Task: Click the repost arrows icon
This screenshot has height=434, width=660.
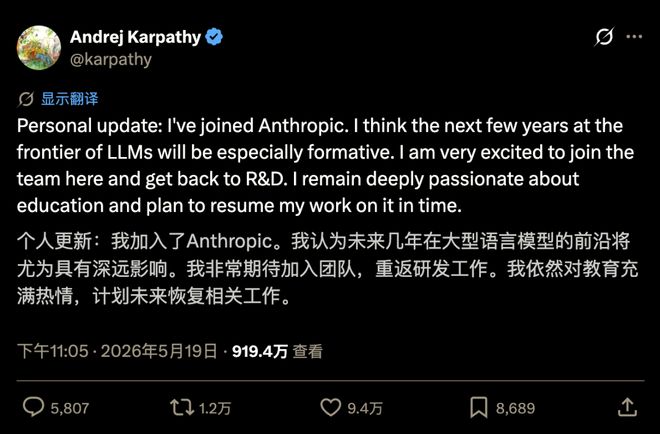Action: [x=182, y=407]
